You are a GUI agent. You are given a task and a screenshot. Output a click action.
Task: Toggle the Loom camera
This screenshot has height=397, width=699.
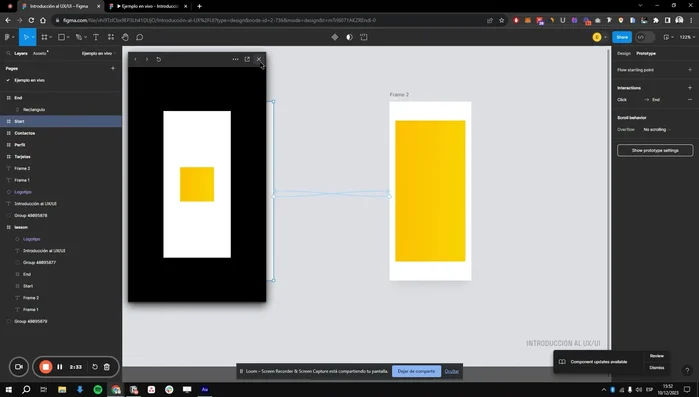[x=19, y=367]
